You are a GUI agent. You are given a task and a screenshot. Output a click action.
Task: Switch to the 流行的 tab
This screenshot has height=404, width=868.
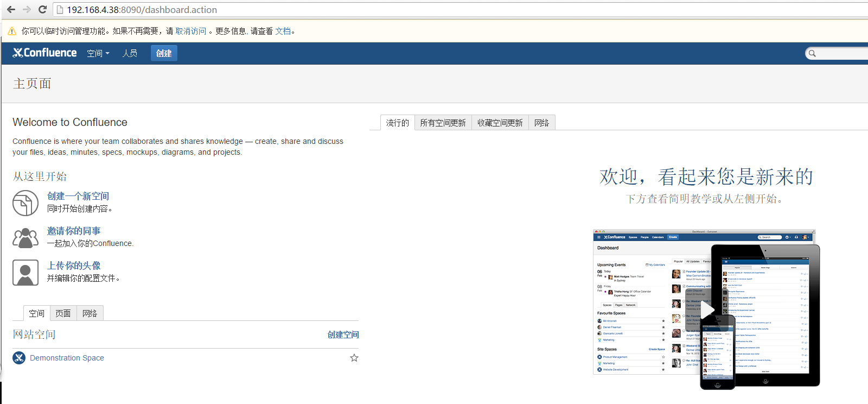click(x=398, y=123)
